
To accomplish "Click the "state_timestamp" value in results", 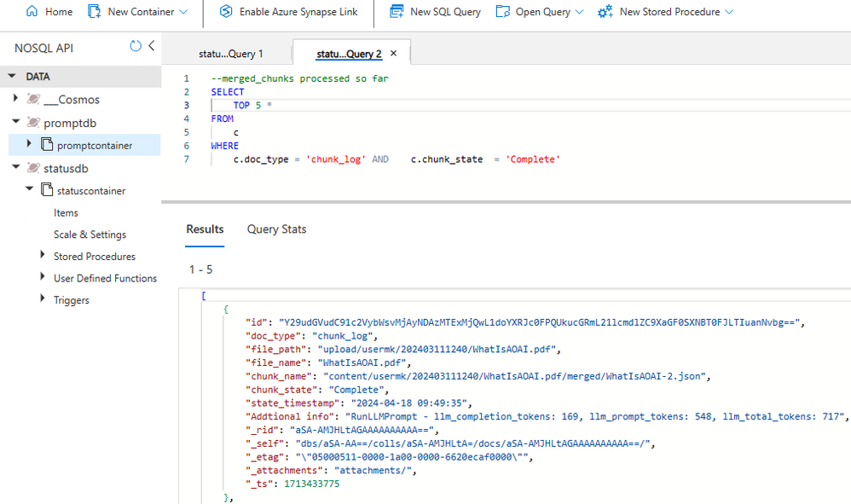I will [x=408, y=403].
